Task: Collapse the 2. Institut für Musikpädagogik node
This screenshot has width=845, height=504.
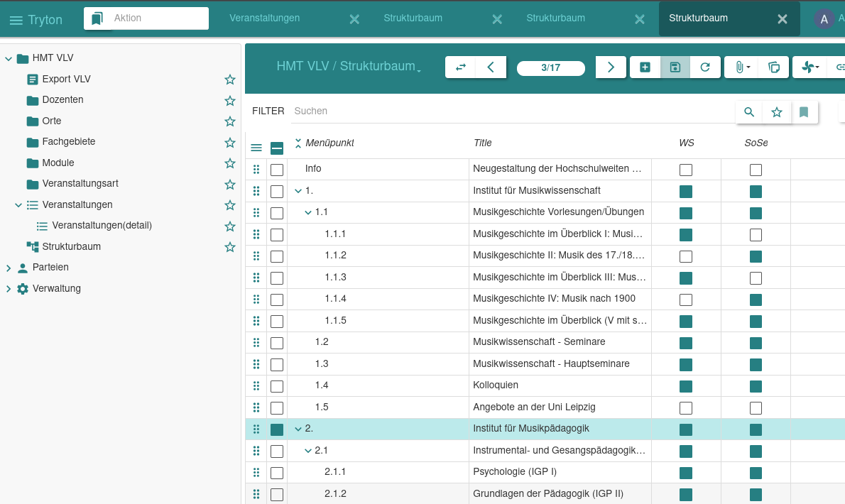Action: [x=298, y=429]
